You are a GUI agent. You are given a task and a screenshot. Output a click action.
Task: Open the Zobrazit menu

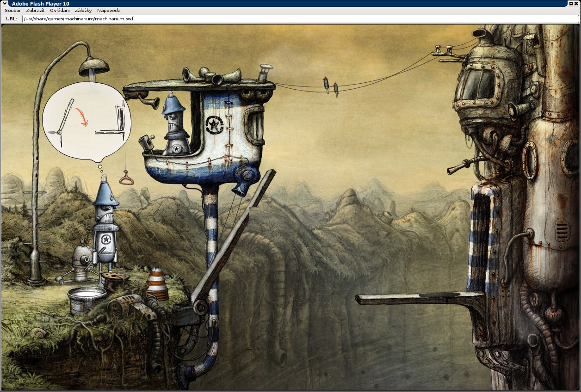click(x=35, y=10)
